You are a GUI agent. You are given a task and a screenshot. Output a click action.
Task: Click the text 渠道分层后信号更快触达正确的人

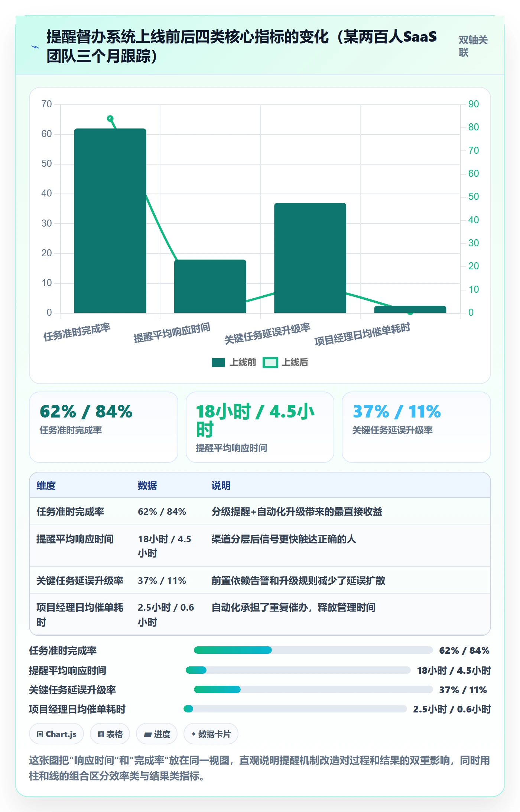pos(284,539)
